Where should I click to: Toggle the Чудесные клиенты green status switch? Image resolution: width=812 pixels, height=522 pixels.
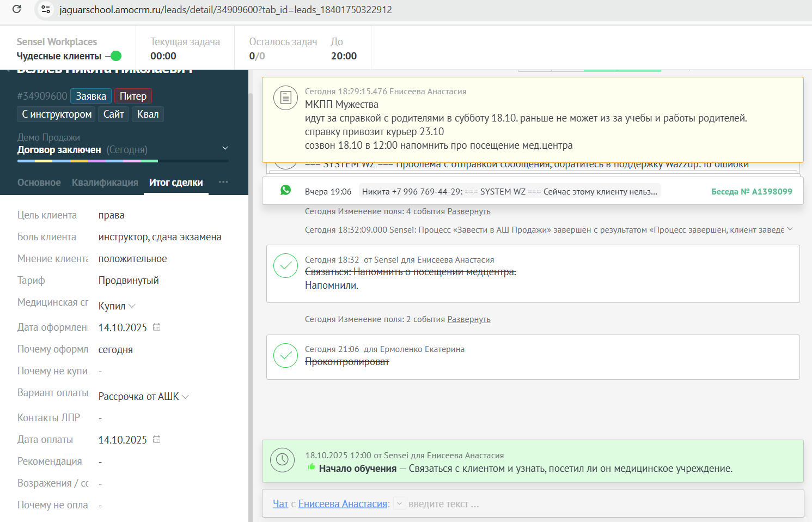[x=114, y=56]
